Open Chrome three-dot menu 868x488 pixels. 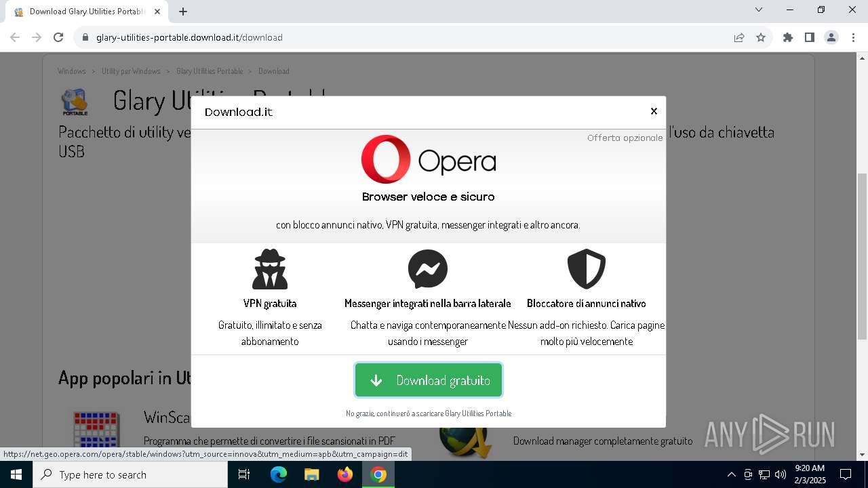click(853, 37)
